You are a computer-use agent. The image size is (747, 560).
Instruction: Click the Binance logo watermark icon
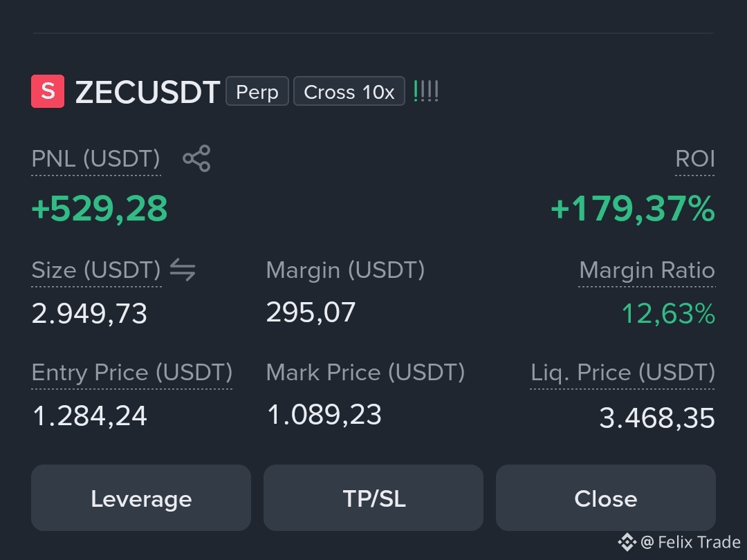click(x=627, y=542)
